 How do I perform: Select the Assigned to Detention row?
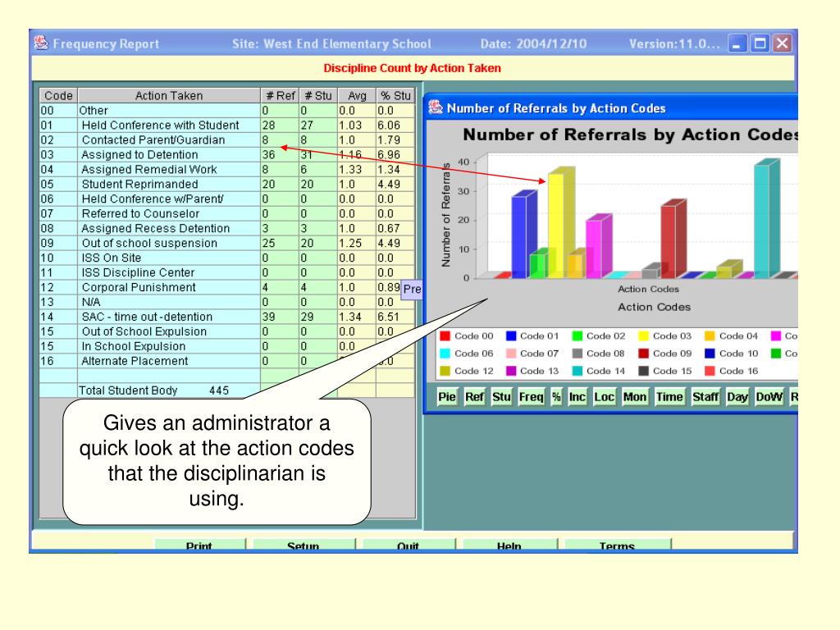(x=227, y=154)
